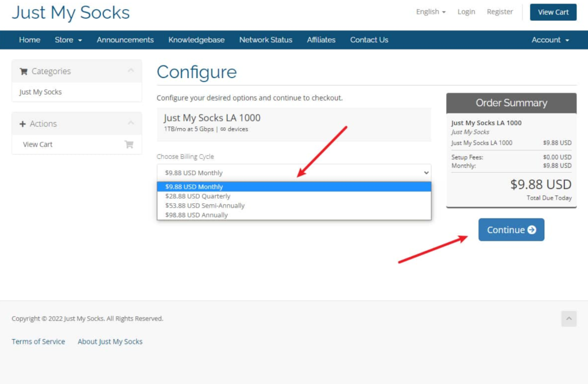Viewport: 588px width, 384px height.
Task: Click the Continue button
Action: [511, 230]
